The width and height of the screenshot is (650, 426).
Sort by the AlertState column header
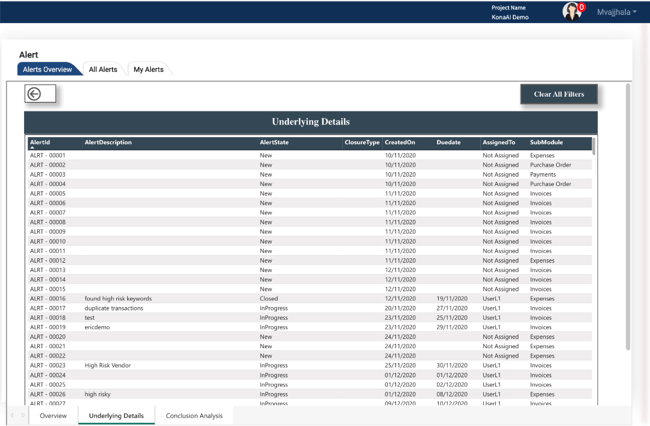click(274, 142)
